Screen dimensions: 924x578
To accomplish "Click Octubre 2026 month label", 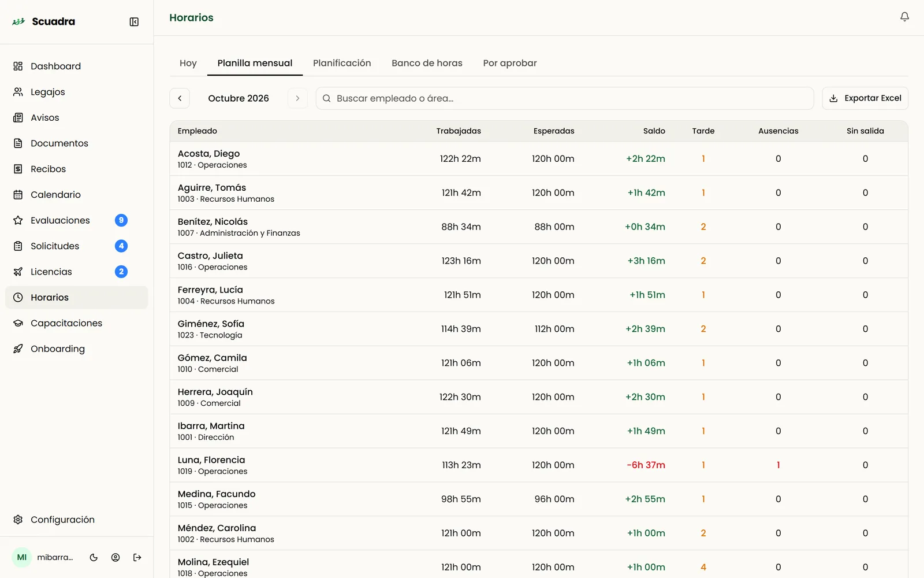I will pyautogui.click(x=239, y=98).
